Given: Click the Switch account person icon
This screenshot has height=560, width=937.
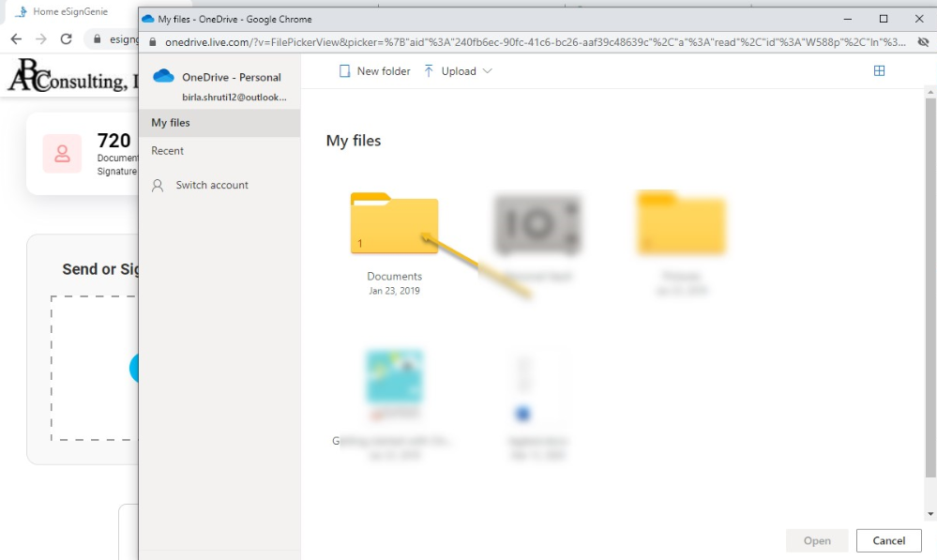Looking at the screenshot, I should [x=158, y=186].
